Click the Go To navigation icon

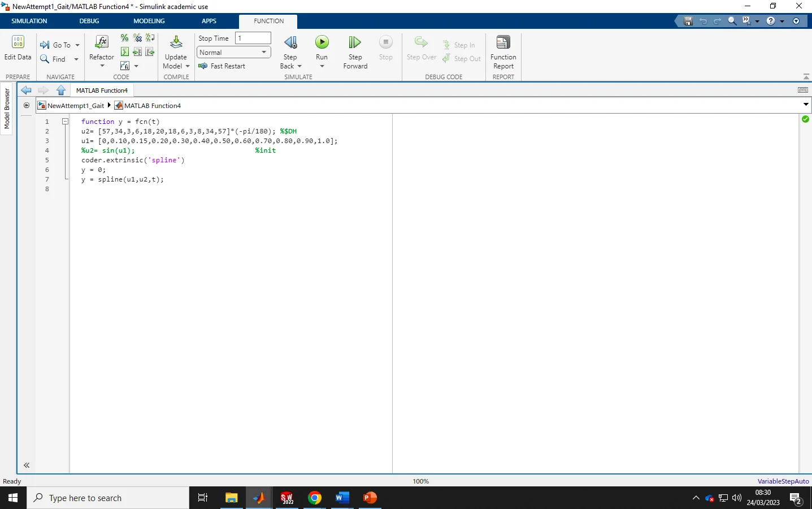[x=45, y=45]
